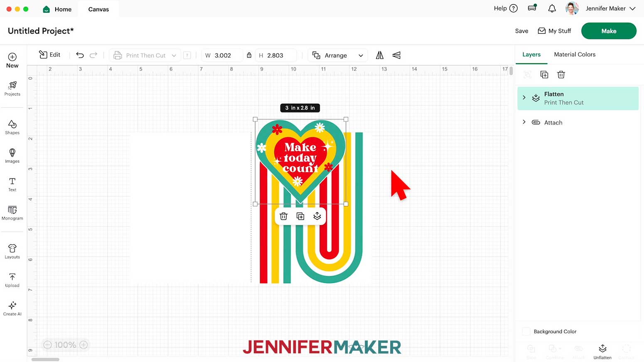Select the Layers tab
The height and width of the screenshot is (362, 644).
click(531, 54)
